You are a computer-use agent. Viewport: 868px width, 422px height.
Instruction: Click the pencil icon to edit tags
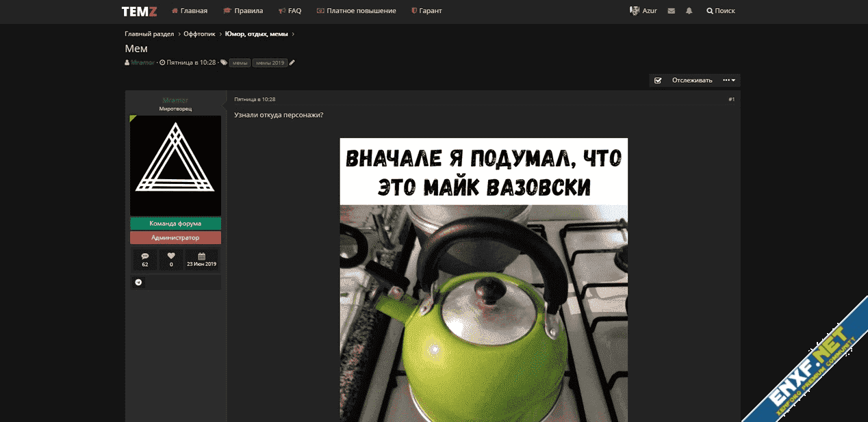(292, 62)
